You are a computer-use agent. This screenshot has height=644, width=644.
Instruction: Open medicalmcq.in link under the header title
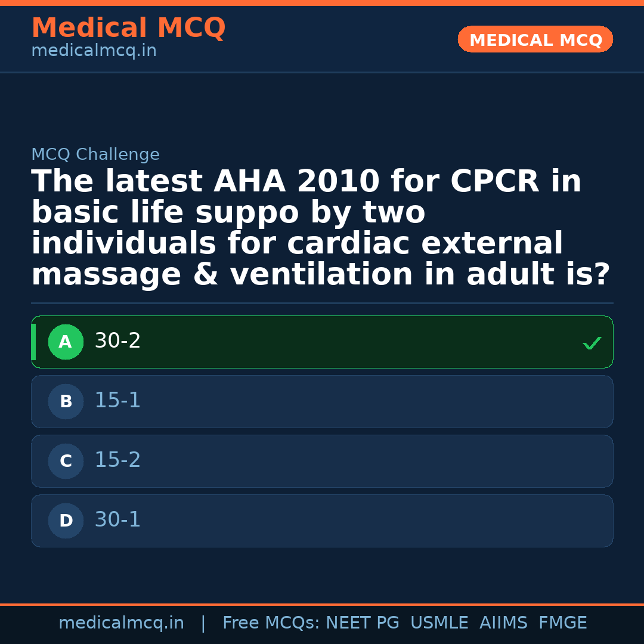[x=94, y=51]
